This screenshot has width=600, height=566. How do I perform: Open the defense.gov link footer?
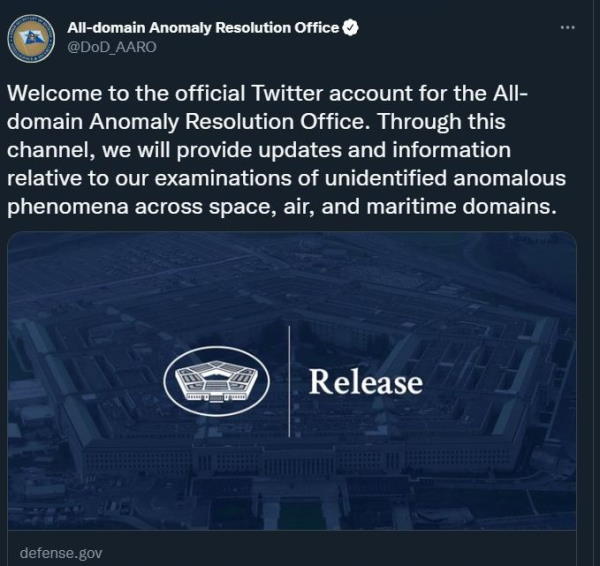tap(61, 553)
